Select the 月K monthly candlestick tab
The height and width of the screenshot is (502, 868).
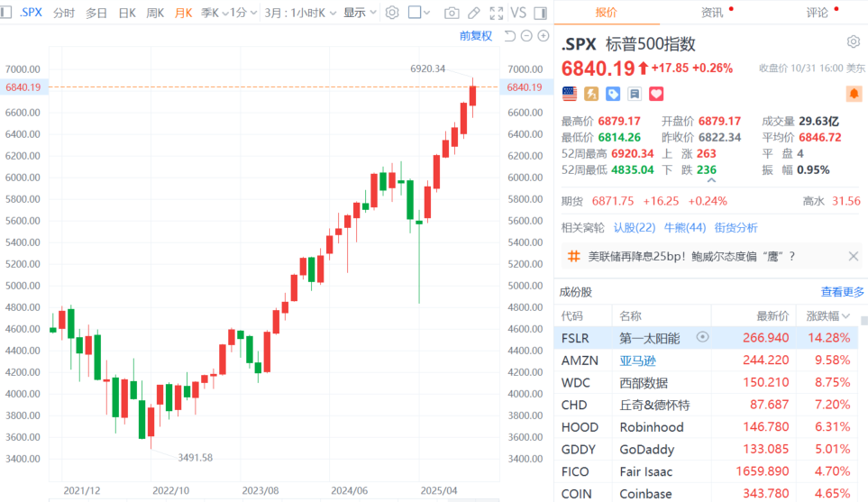tap(183, 13)
